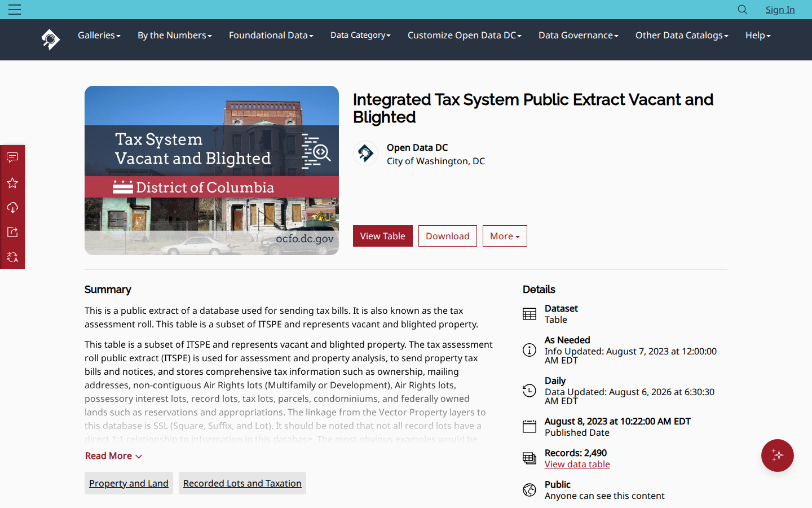Expand Customize Open Data DC menu
Screen dimensions: 812x508
(x=465, y=35)
